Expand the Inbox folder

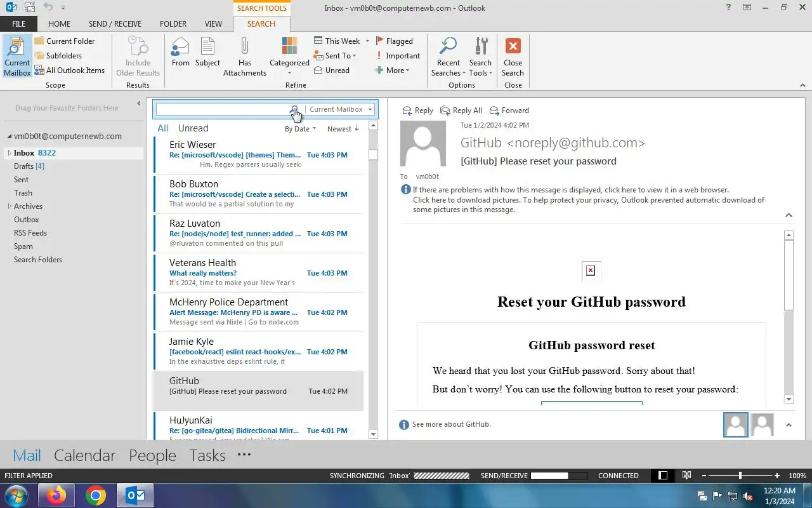pyautogui.click(x=10, y=153)
